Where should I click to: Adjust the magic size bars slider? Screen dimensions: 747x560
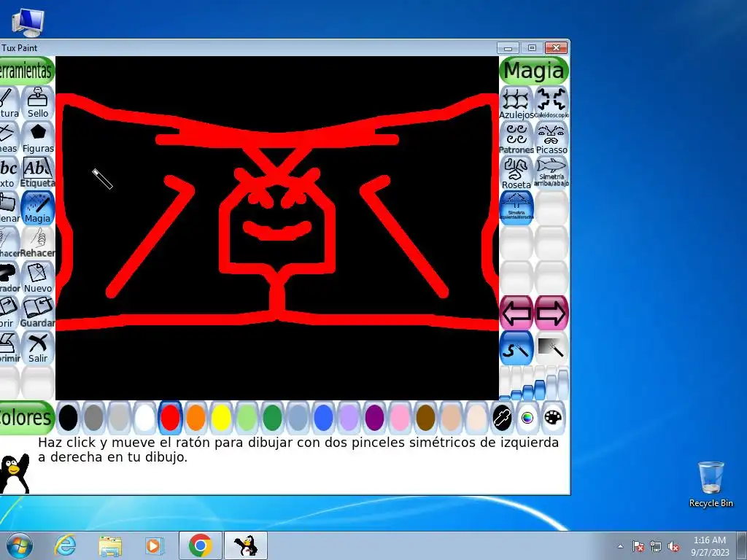point(534,384)
